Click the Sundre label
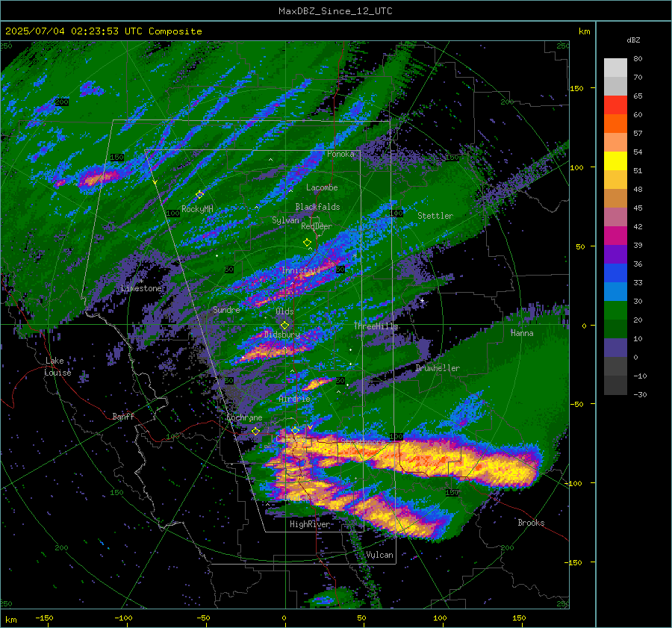 coord(226,310)
